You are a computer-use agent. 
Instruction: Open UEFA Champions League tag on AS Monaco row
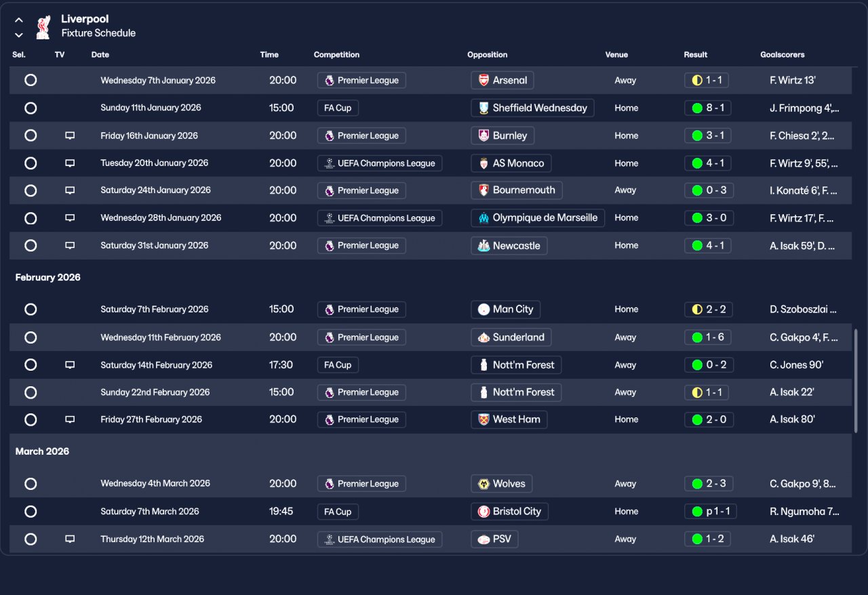380,163
